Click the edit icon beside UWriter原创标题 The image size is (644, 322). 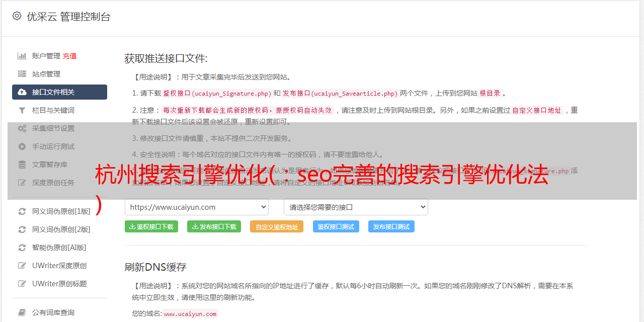[x=22, y=284]
